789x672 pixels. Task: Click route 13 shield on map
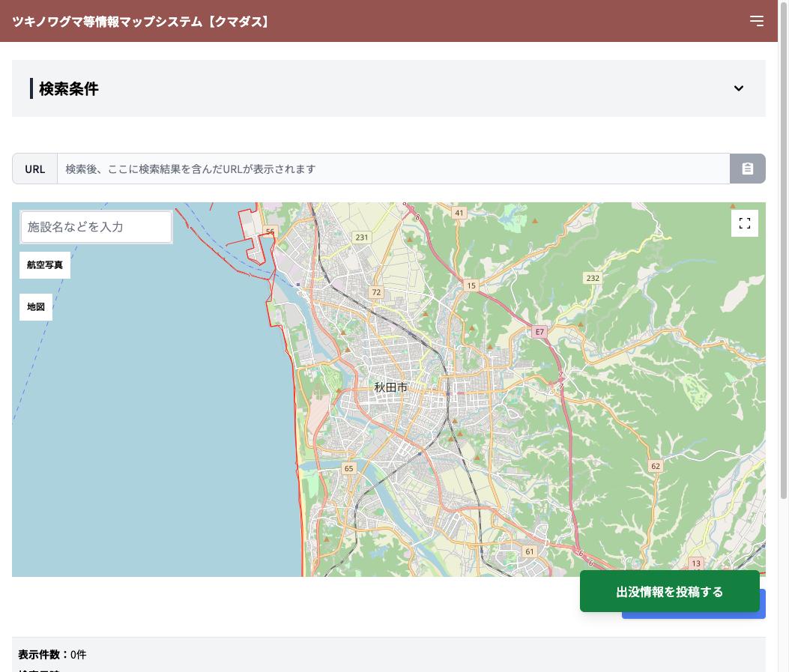696,563
